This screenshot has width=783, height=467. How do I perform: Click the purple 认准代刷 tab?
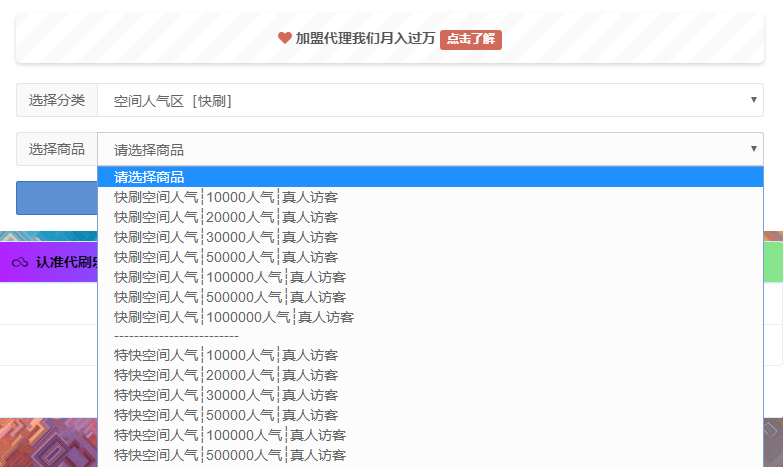50,262
